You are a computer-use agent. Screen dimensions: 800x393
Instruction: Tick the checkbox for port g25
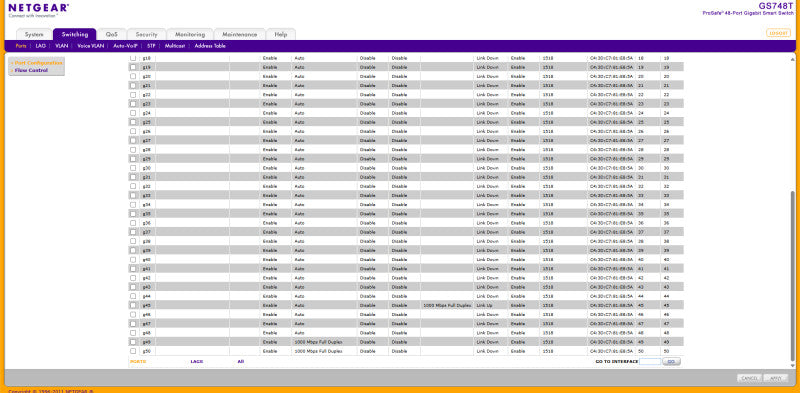pyautogui.click(x=133, y=122)
